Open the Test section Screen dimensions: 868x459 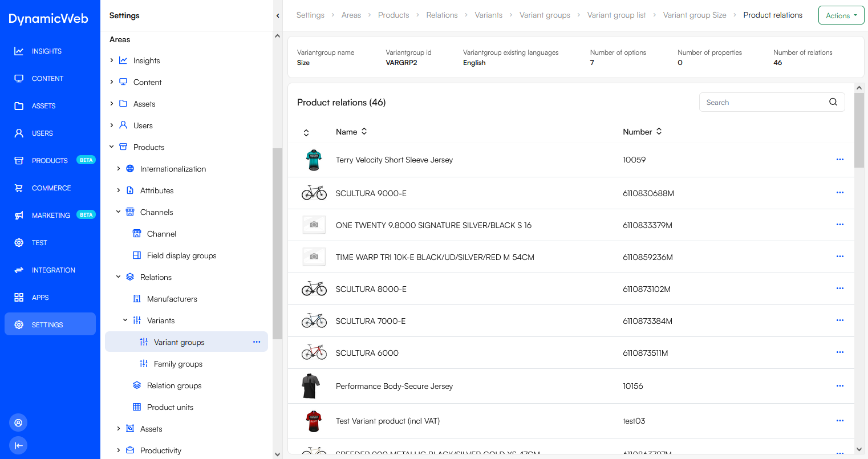50,243
